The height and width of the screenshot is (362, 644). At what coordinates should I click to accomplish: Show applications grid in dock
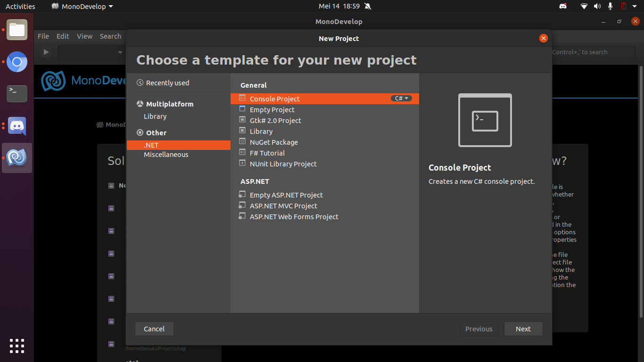point(17,346)
